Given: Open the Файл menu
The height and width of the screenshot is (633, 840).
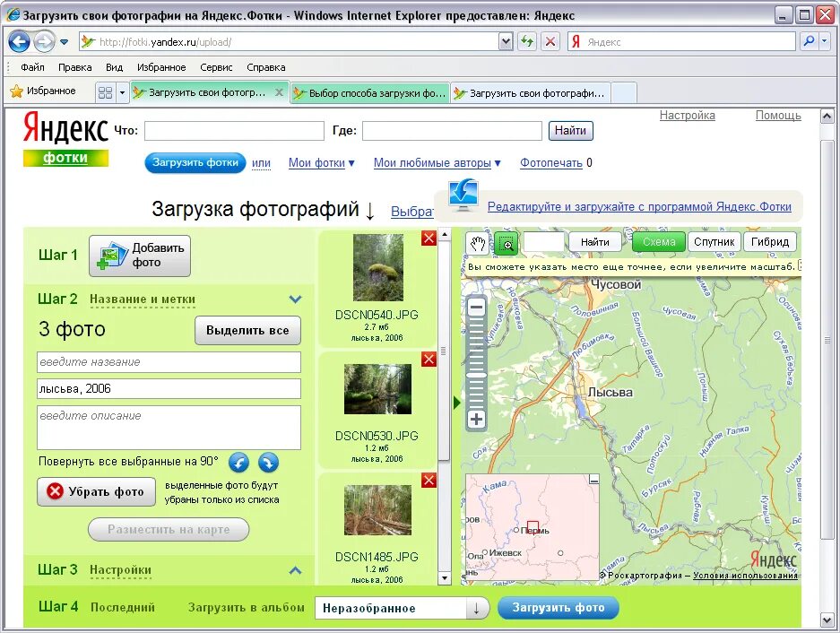Looking at the screenshot, I should [32, 67].
